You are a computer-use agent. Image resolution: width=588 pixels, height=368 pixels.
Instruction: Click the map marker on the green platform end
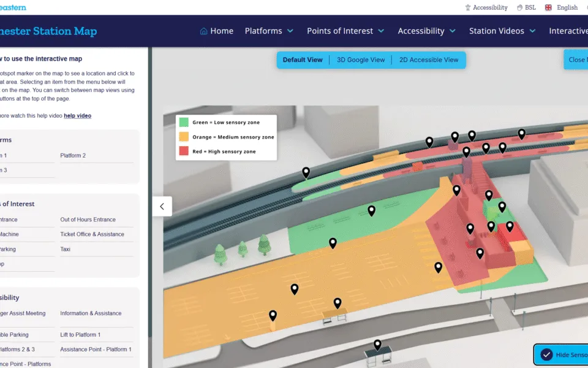[306, 173]
